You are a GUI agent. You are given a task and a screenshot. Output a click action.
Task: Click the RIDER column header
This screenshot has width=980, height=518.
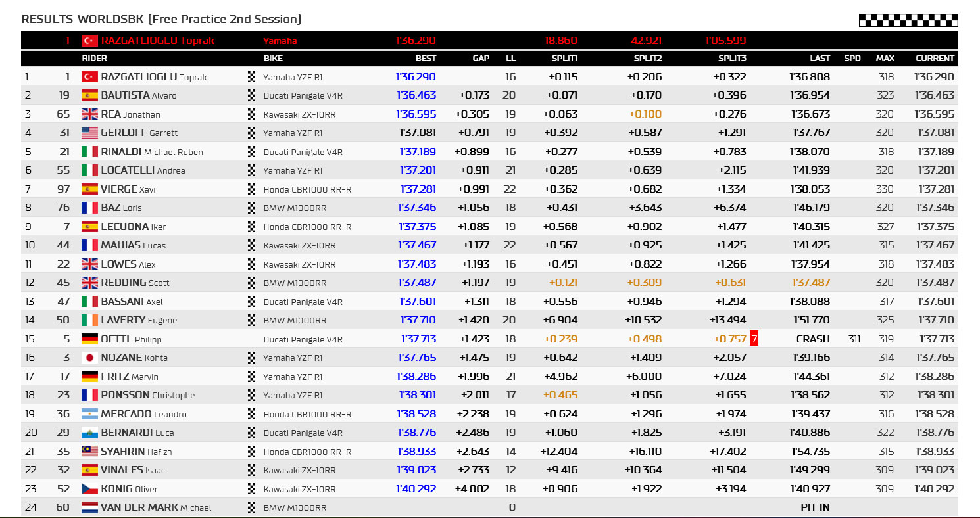[94, 59]
